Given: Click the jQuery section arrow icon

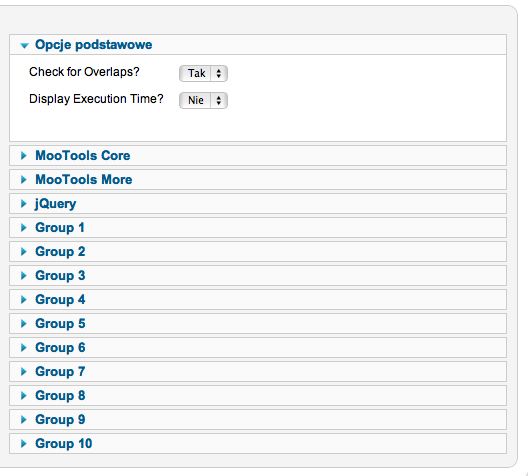Looking at the screenshot, I should pos(24,203).
